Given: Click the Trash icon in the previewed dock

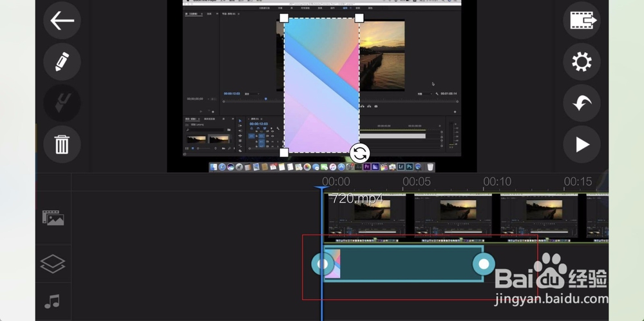Looking at the screenshot, I should point(430,167).
